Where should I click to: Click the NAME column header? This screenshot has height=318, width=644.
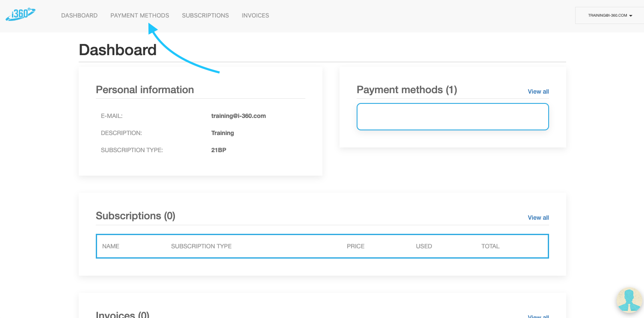point(111,246)
